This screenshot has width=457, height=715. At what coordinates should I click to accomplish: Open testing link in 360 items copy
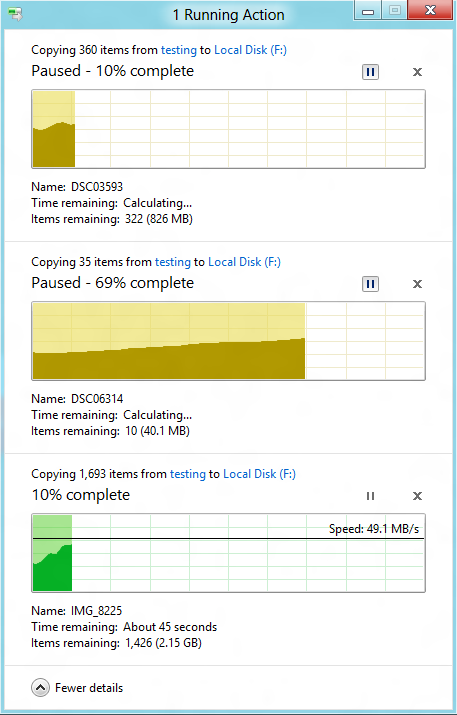point(178,50)
